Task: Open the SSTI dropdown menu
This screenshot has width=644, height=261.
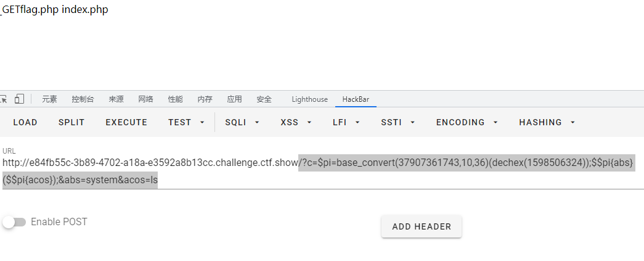Action: (397, 122)
